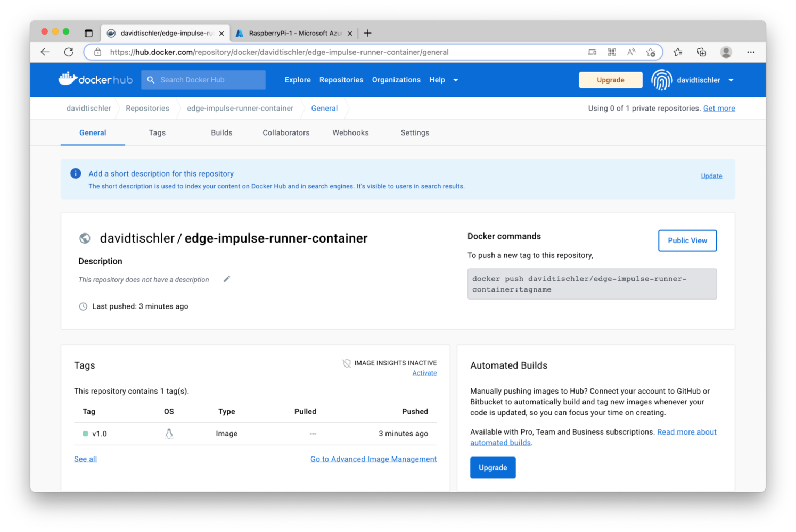Focus the Search Docker Hub field
This screenshot has width=796, height=532.
[x=203, y=80]
